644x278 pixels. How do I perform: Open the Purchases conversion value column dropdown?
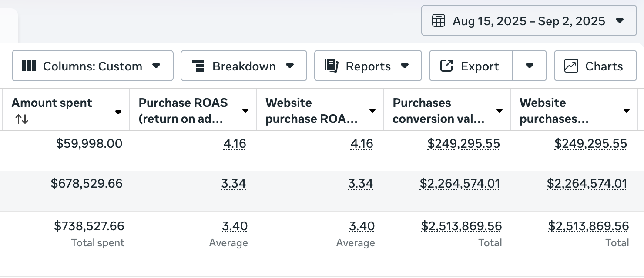(499, 110)
